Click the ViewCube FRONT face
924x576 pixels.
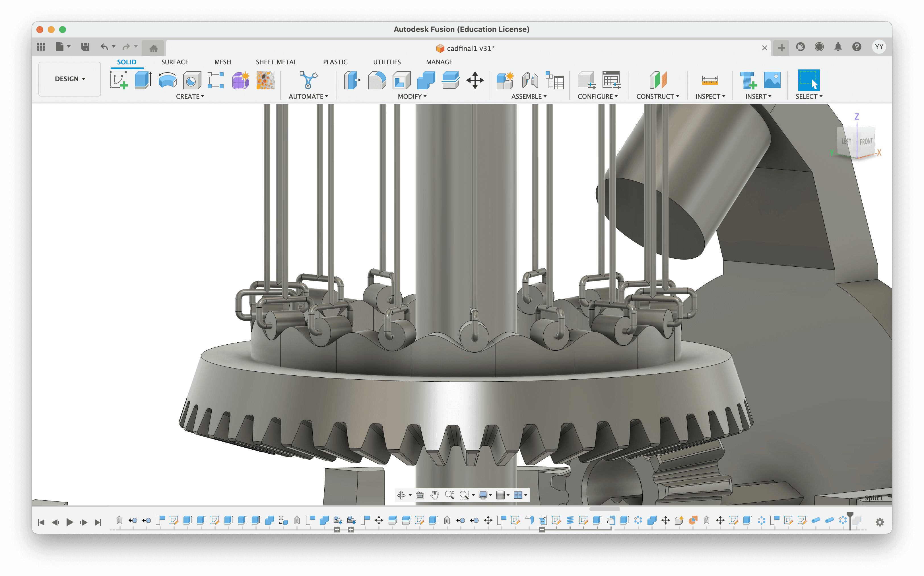coord(866,142)
